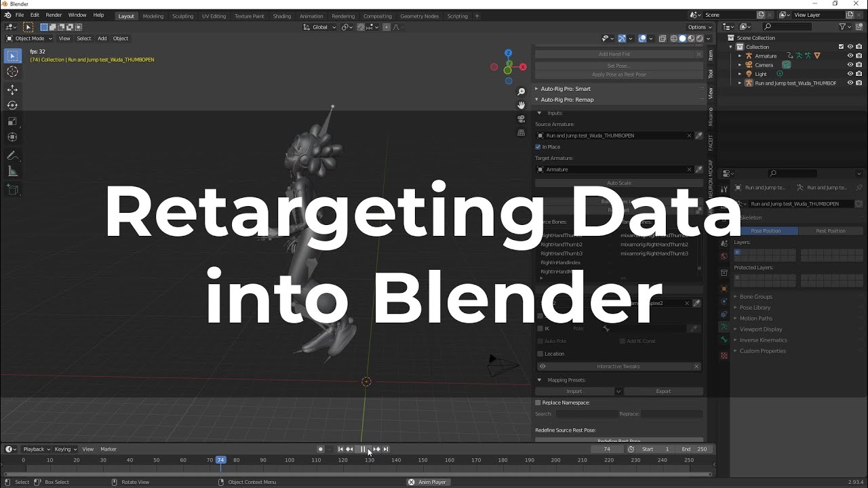868x488 pixels.
Task: Click Export mapping preset button
Action: coord(663,391)
